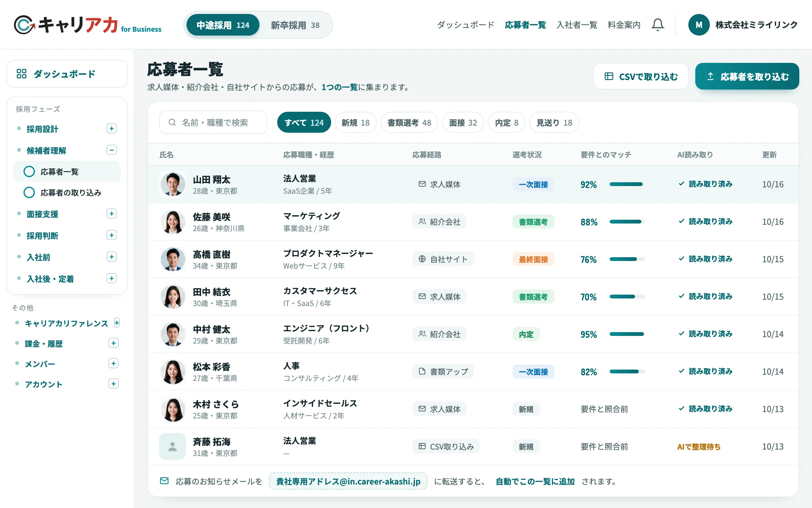Click the 92% match progress bar
This screenshot has height=508, width=812.
(x=627, y=184)
